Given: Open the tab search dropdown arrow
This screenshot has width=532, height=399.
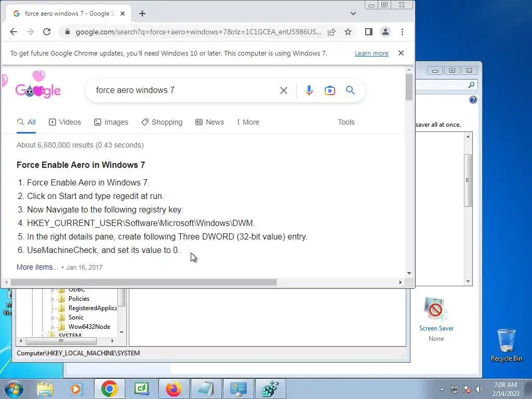Looking at the screenshot, I should tap(353, 14).
